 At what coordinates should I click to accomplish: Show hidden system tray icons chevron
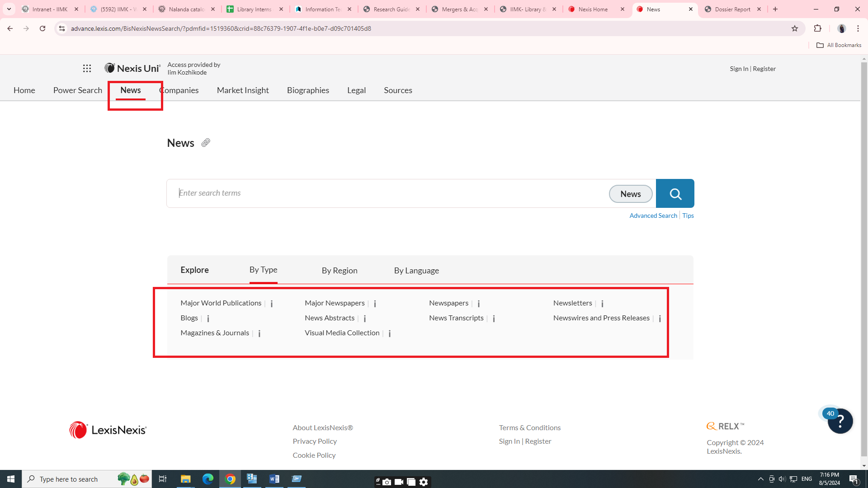760,479
